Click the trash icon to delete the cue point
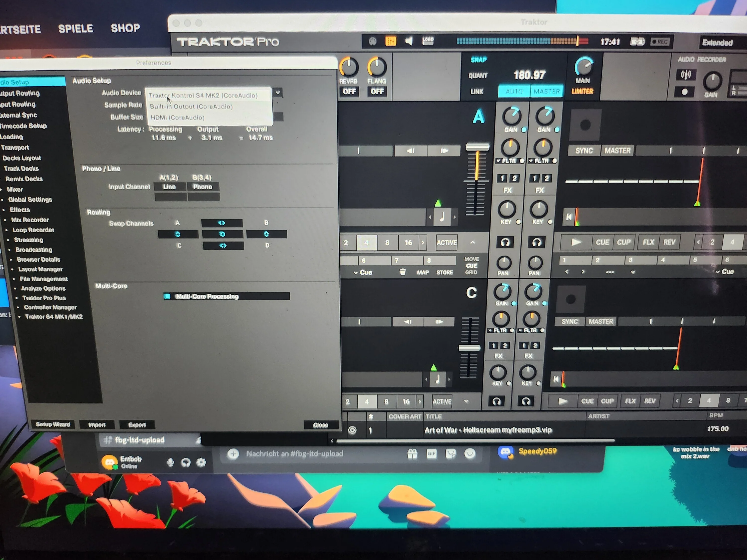The width and height of the screenshot is (747, 560). (403, 272)
